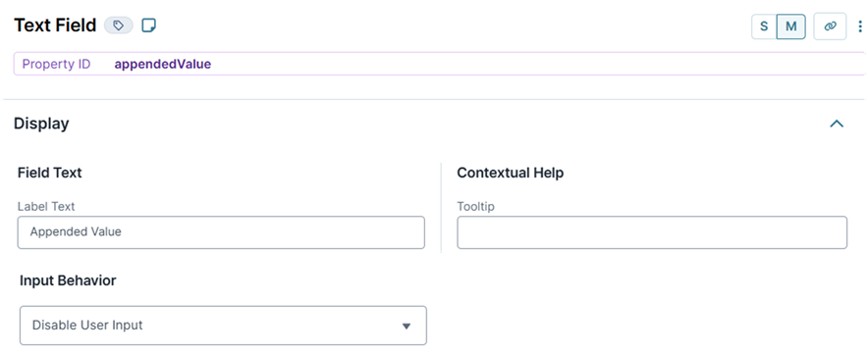Viewport: 868px width, 353px height.
Task: Click the Input Behavior dropdown arrow
Action: [407, 326]
